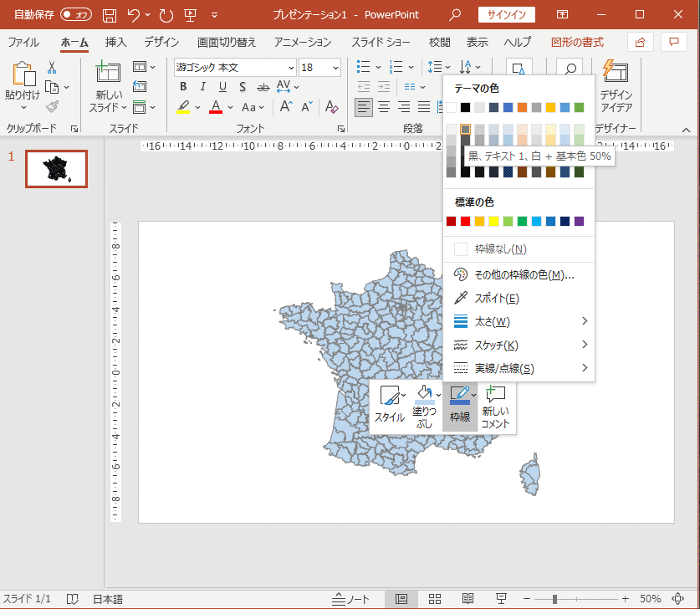Click the New Slide icon
Viewport: 700px width, 609px height.
(x=108, y=71)
